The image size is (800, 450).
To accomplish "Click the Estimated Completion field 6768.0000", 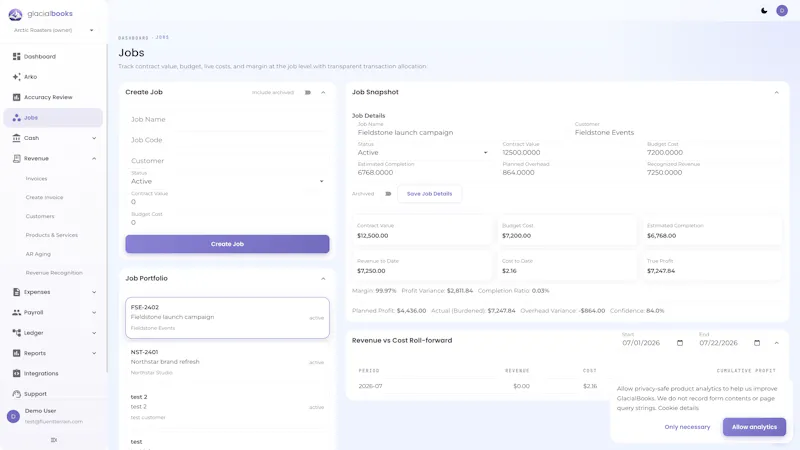I will [x=422, y=170].
